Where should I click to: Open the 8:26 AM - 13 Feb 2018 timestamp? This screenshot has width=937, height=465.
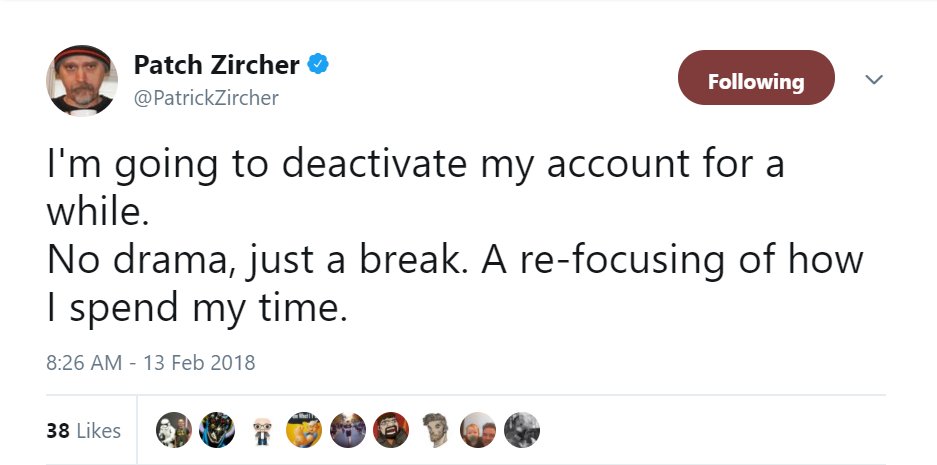click(151, 363)
